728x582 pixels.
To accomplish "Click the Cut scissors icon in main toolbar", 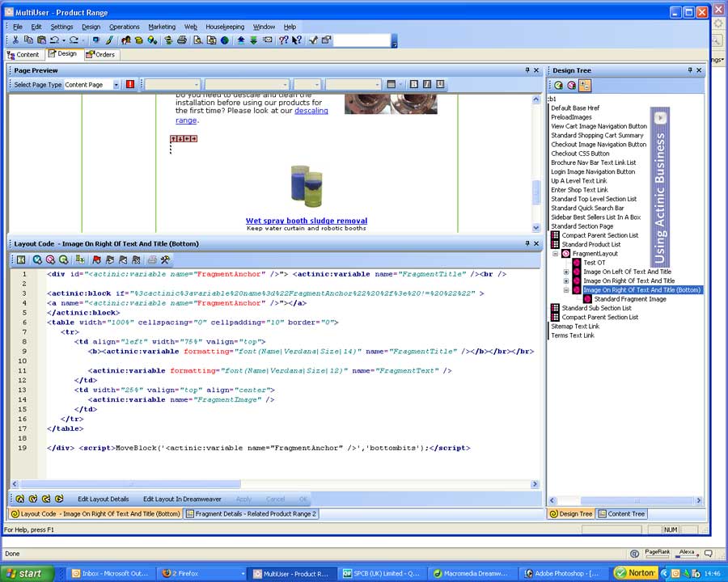I will tap(15, 40).
